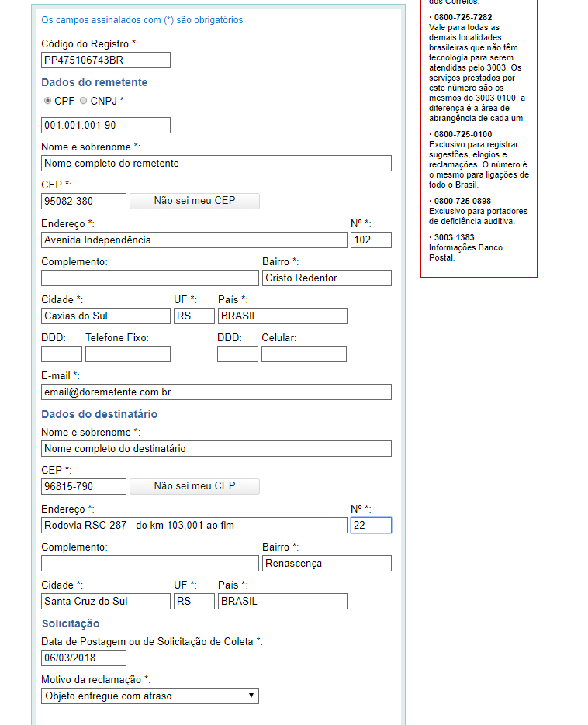Focus the Telefone Fixo number field
Viewport: 588px width, 725px height.
pos(128,354)
